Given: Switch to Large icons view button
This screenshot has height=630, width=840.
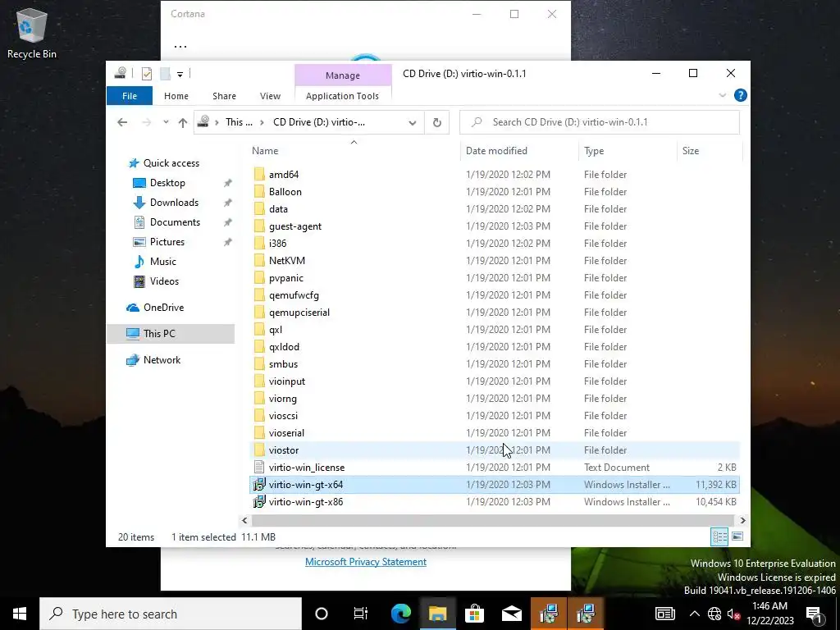Looking at the screenshot, I should [x=737, y=536].
